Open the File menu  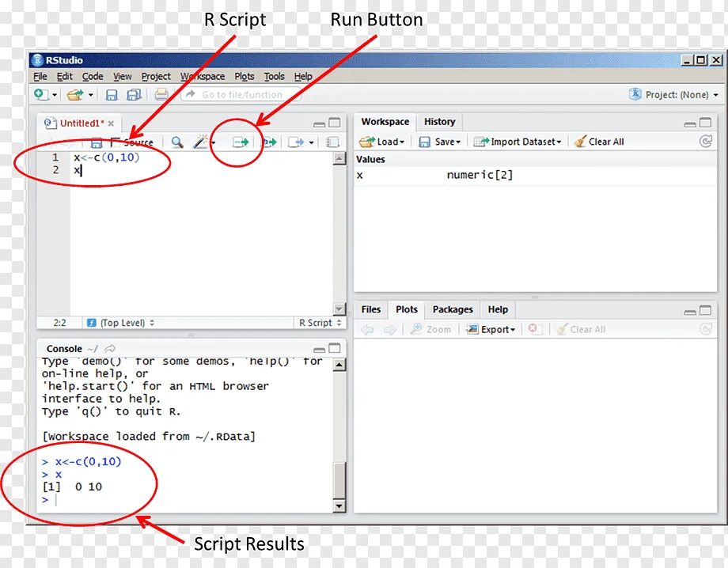click(x=40, y=76)
